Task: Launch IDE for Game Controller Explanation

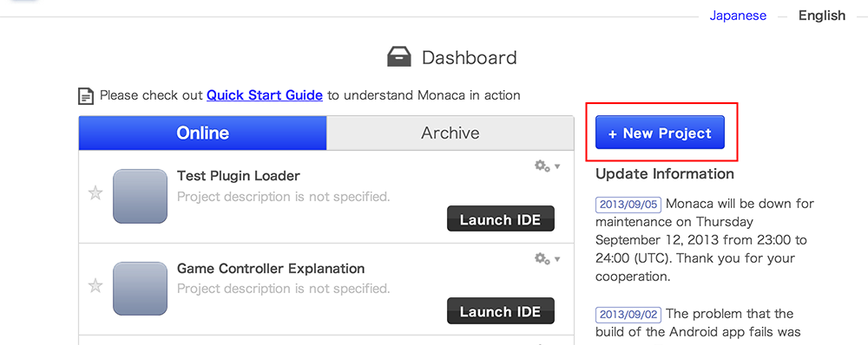Action: click(501, 311)
